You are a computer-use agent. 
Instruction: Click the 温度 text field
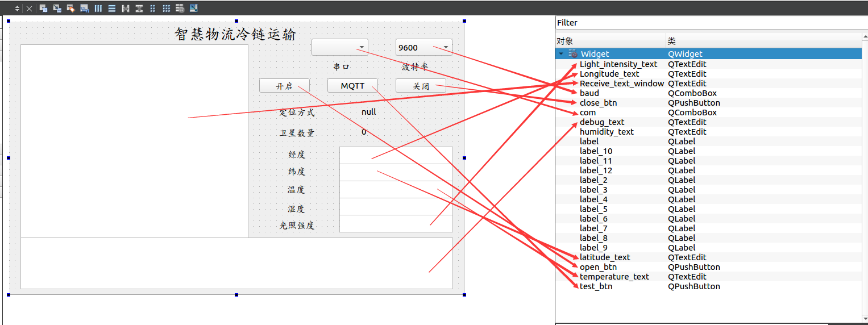pyautogui.click(x=396, y=189)
